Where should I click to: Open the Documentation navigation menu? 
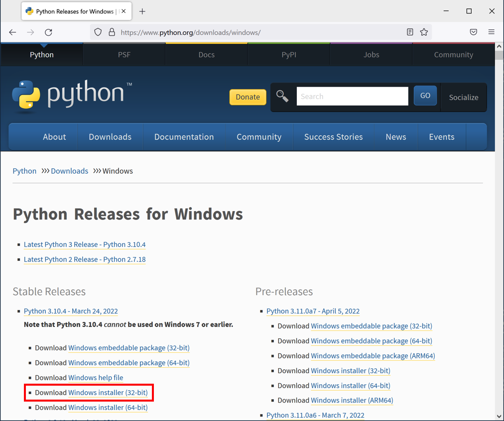184,137
